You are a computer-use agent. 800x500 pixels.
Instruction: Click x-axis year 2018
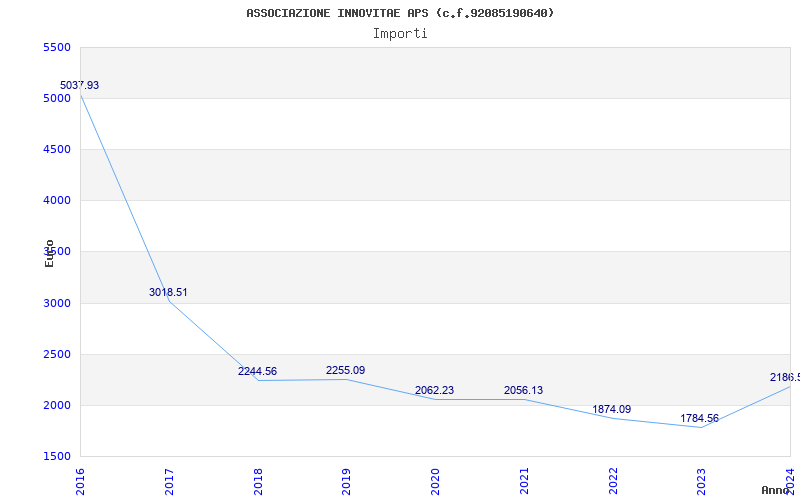tap(258, 481)
